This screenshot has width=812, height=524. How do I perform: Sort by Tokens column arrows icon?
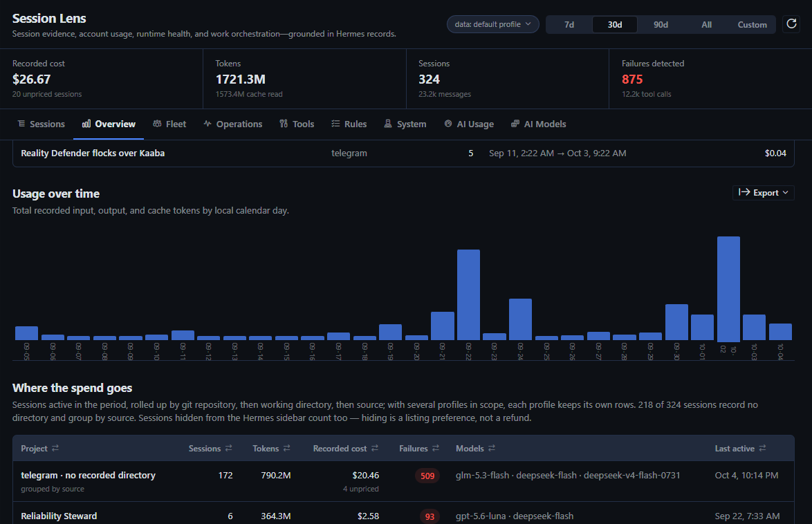tap(286, 449)
